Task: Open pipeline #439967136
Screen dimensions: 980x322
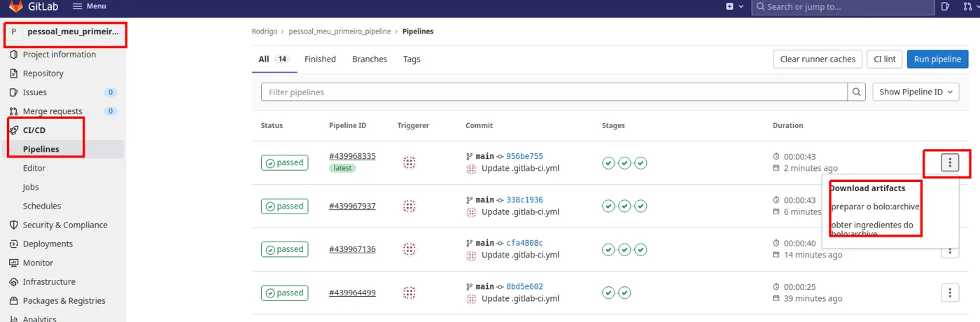Action: click(352, 249)
